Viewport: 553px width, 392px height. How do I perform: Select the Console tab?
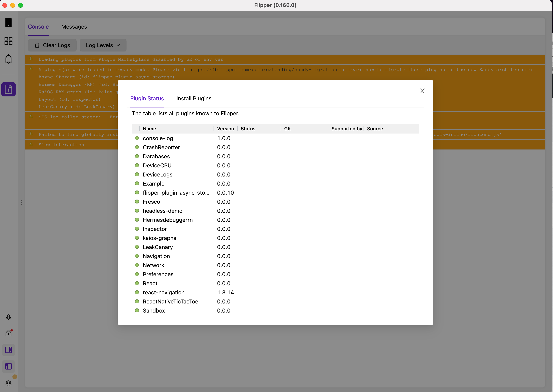[x=38, y=27]
